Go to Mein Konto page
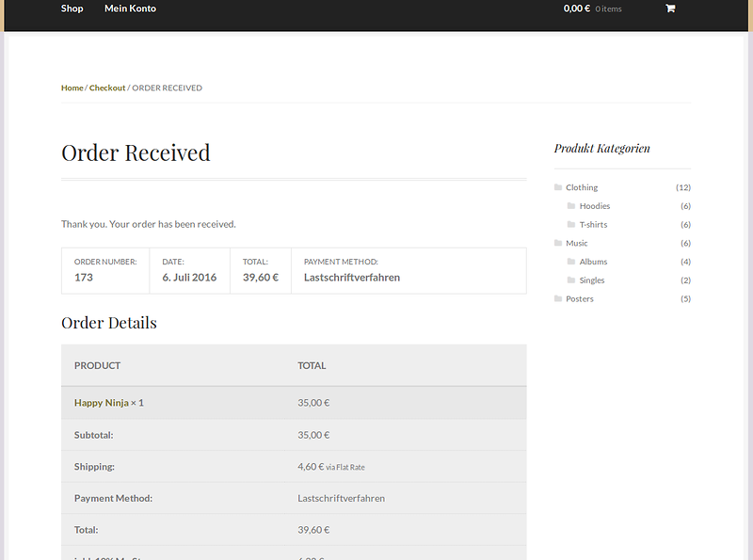This screenshot has height=560, width=753. (130, 8)
